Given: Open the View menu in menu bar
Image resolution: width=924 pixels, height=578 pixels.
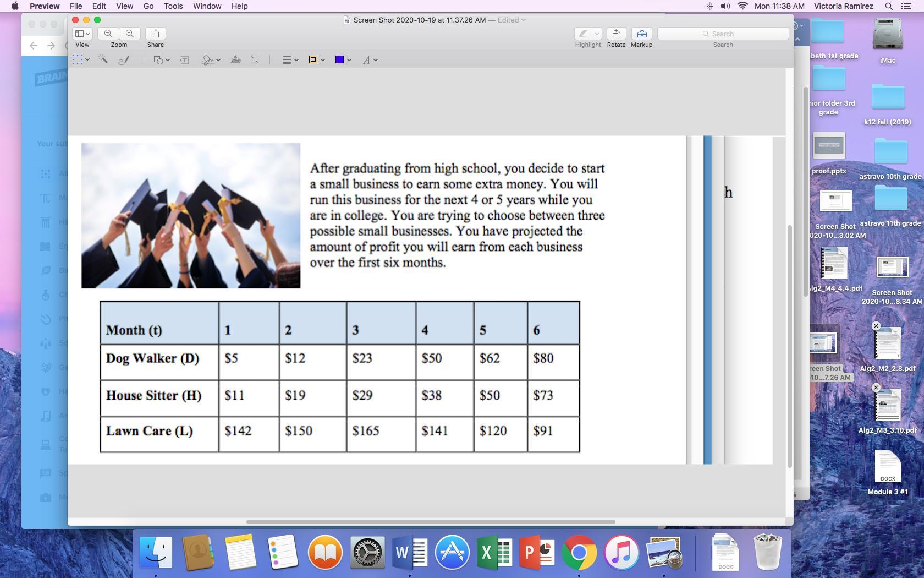Looking at the screenshot, I should [x=124, y=6].
